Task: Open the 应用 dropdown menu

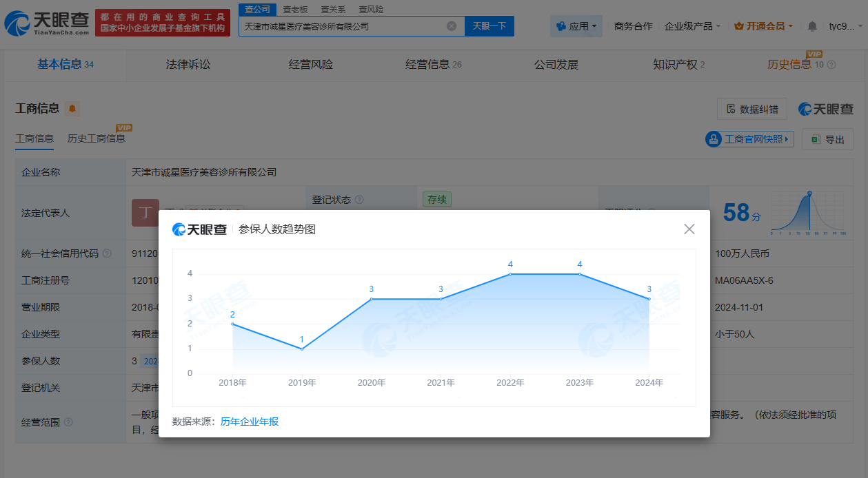Action: point(576,26)
